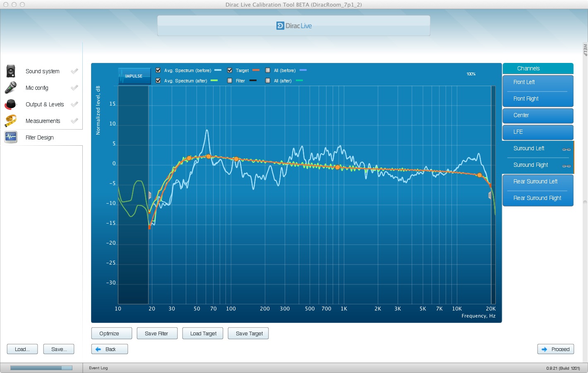Click the Proceed button

coord(556,349)
